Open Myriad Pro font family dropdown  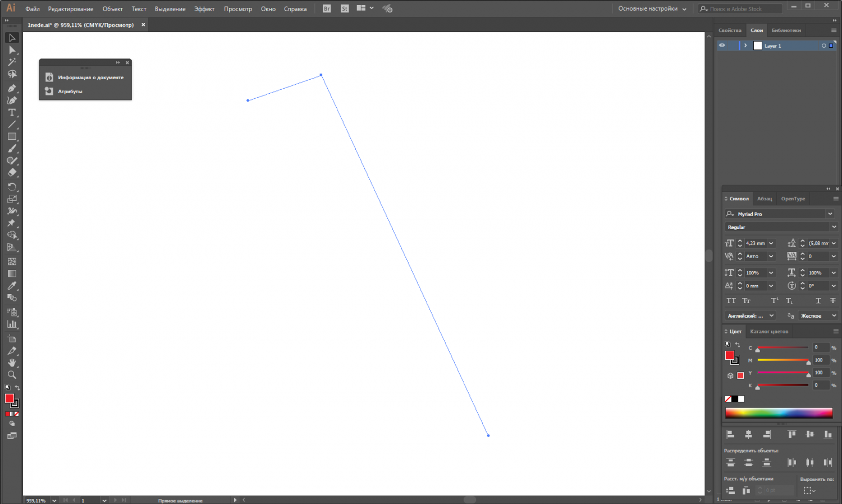pos(830,214)
